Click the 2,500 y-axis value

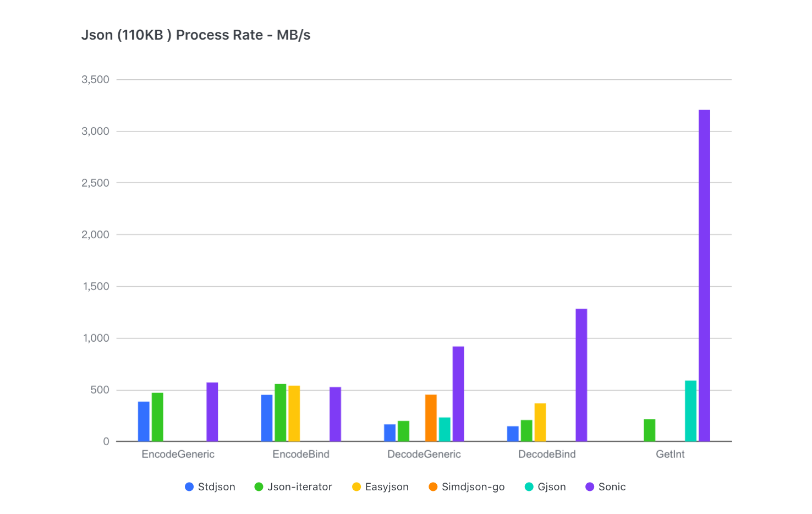tap(96, 183)
